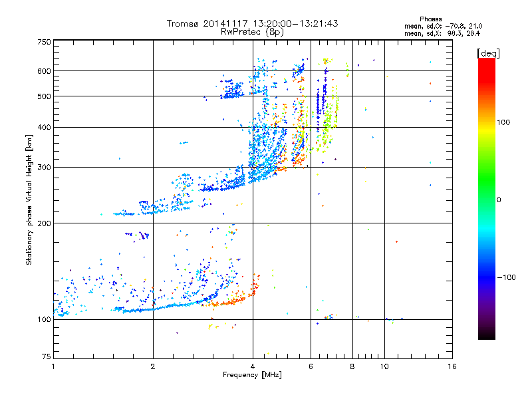The width and height of the screenshot is (532, 399).
Task: Select the 'mean, sd,X: 98.3, 28.4' line
Action: click(x=442, y=33)
